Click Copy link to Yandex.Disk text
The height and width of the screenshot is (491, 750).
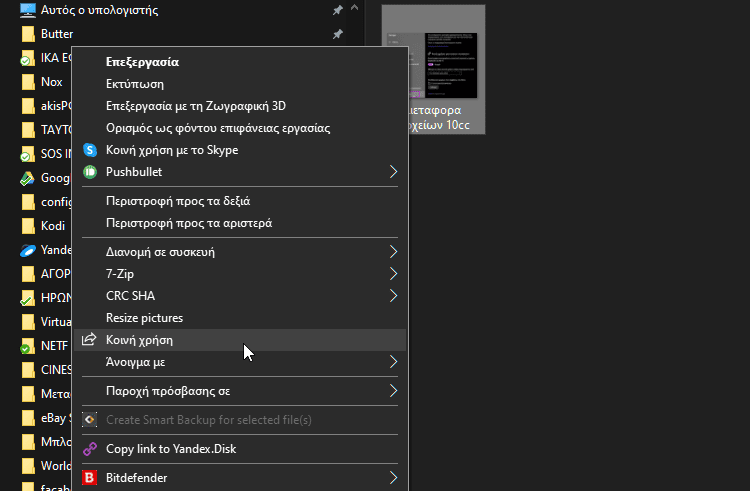[171, 449]
